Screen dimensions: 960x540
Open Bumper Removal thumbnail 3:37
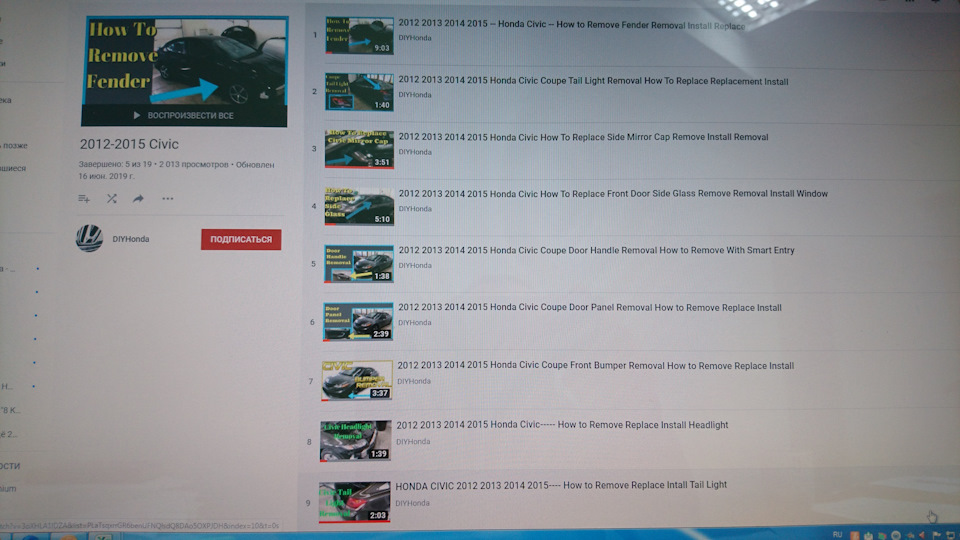(x=357, y=380)
